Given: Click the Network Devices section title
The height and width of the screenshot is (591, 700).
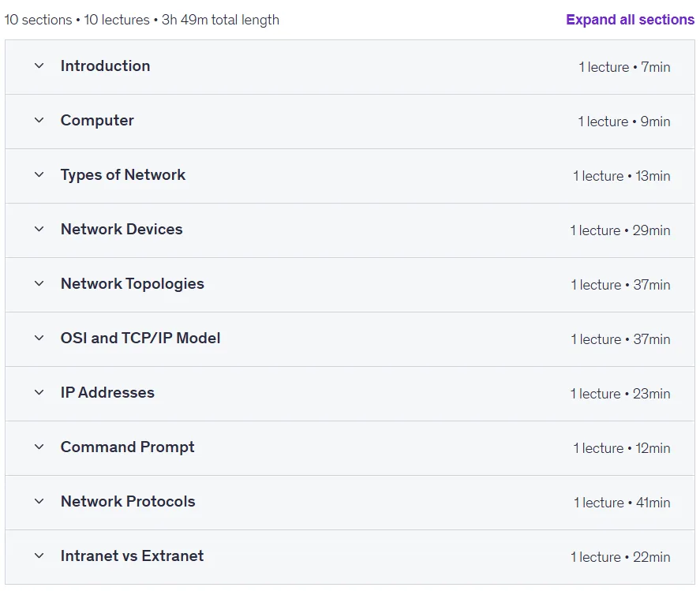Looking at the screenshot, I should pos(122,230).
